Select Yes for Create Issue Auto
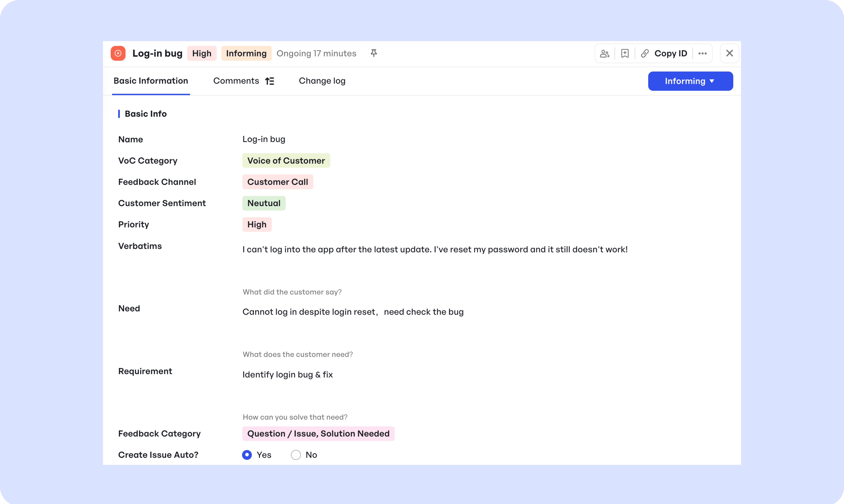 tap(247, 455)
